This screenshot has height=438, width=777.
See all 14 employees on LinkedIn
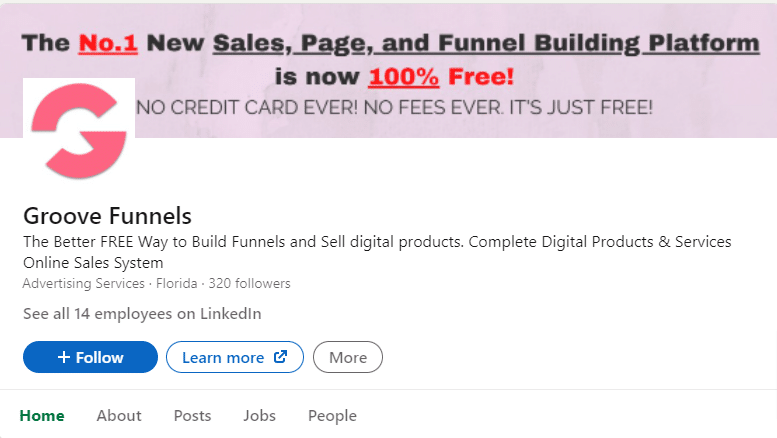[x=142, y=314]
